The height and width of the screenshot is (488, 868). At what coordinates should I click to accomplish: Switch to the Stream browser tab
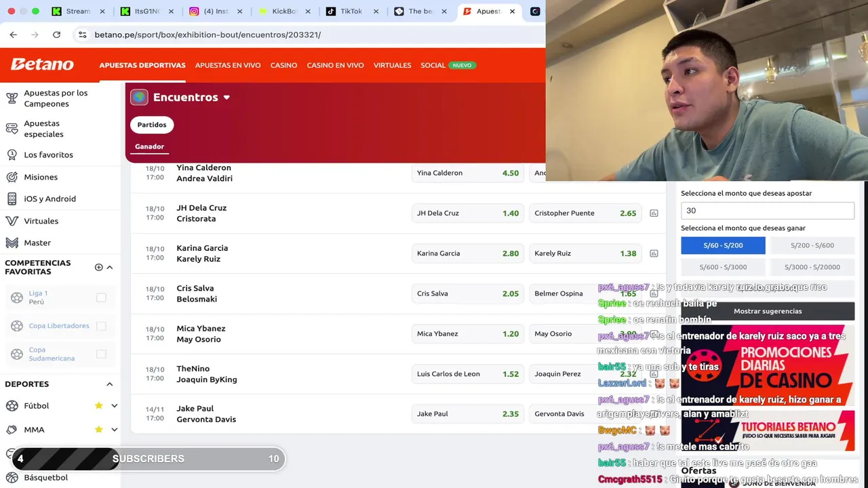[78, 12]
